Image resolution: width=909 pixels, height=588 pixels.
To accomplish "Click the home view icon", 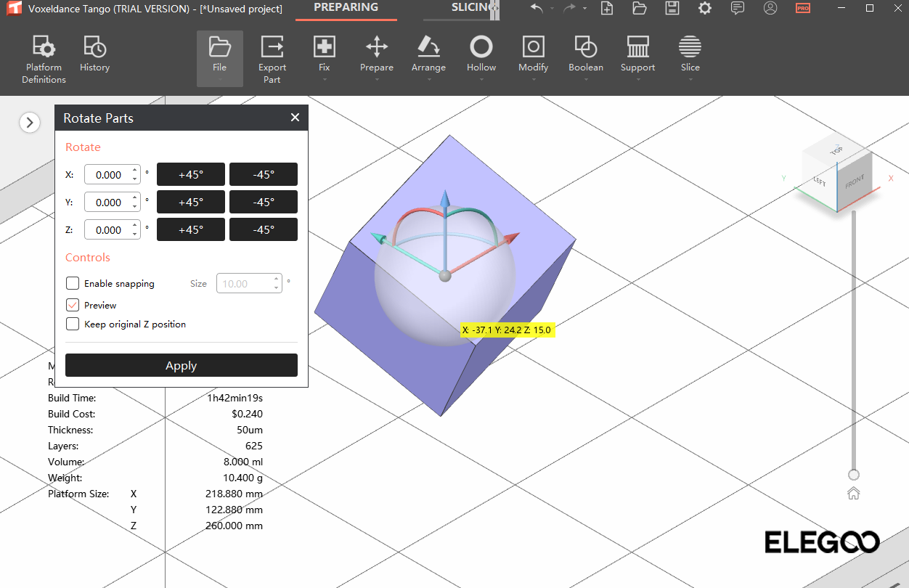I will click(x=854, y=494).
